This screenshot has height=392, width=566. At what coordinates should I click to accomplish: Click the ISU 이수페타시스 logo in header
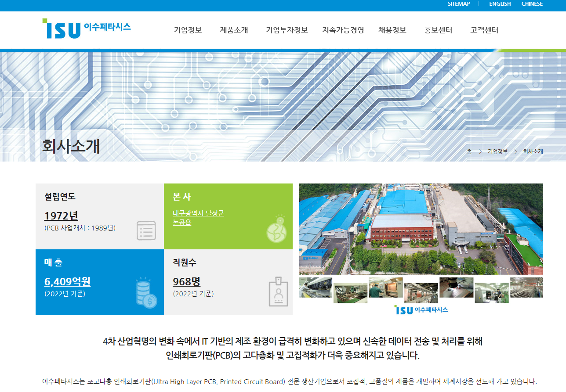[87, 29]
